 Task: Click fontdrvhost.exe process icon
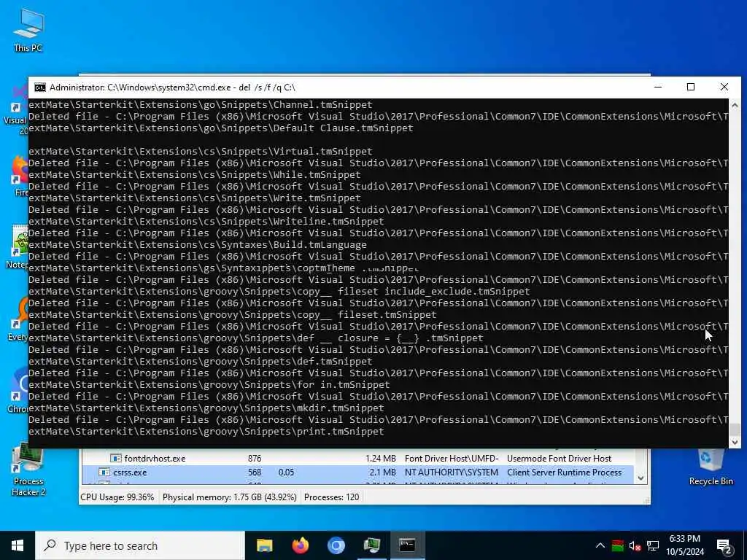116,458
